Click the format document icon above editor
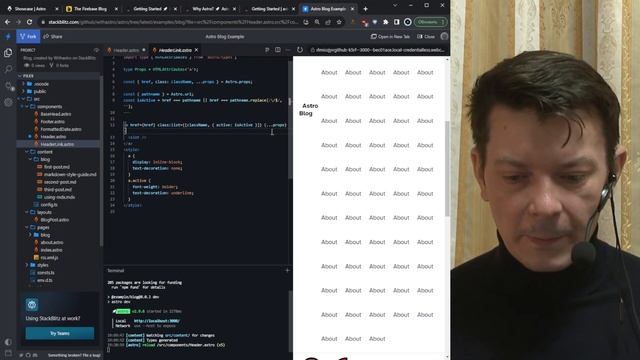 tap(267, 50)
